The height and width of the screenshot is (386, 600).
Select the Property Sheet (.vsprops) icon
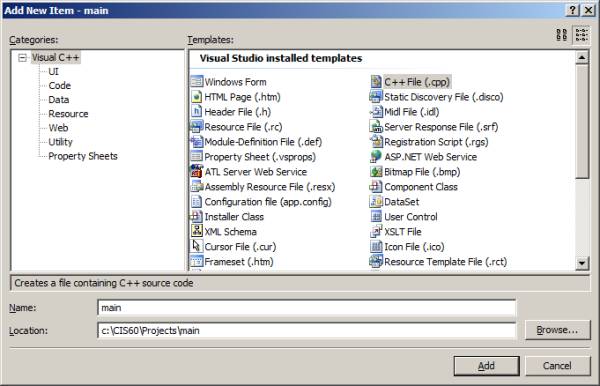point(197,156)
